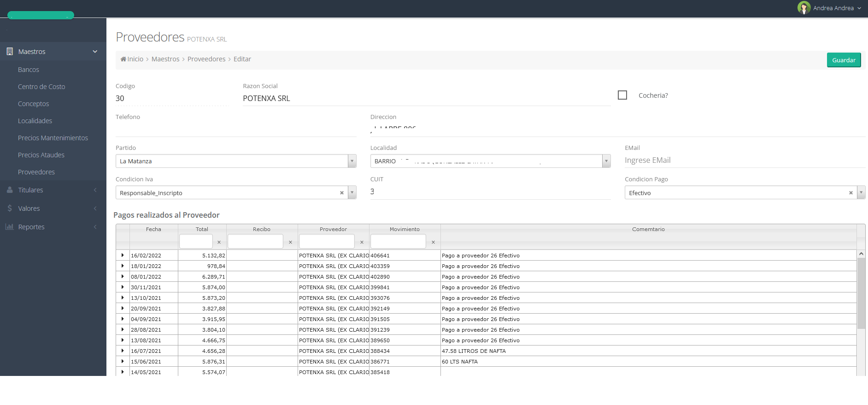This screenshot has width=868, height=405.
Task: Click the payments table vertical scrollbar
Action: (x=861, y=295)
